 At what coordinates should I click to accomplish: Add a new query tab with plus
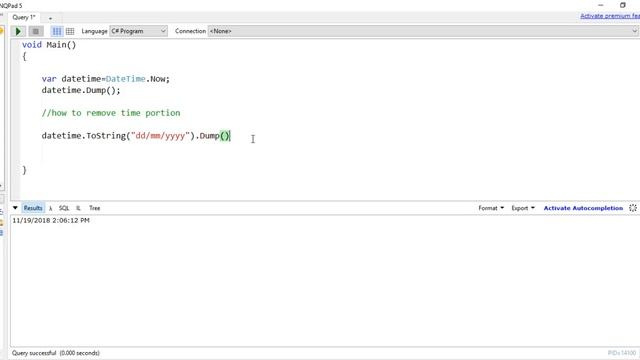tap(50, 18)
